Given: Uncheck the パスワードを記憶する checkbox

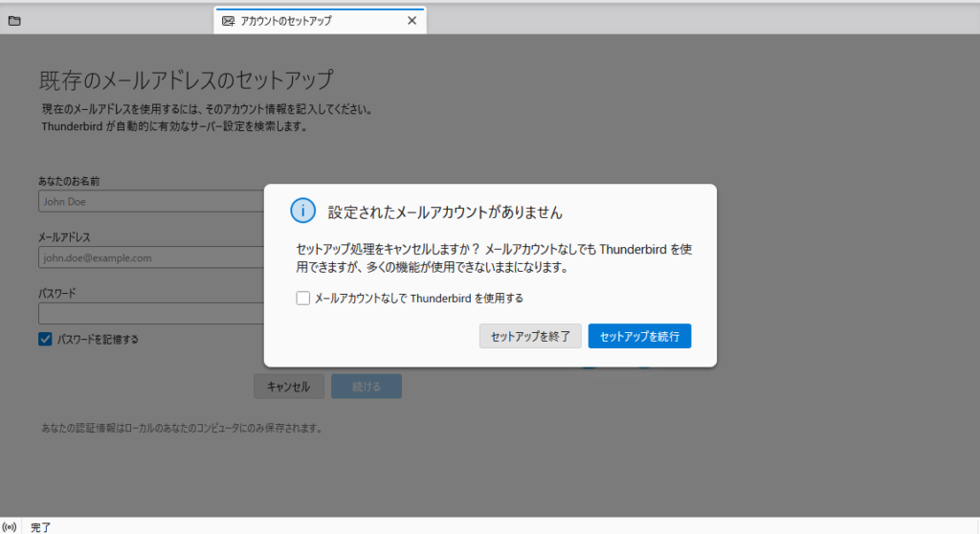Looking at the screenshot, I should click(x=45, y=339).
